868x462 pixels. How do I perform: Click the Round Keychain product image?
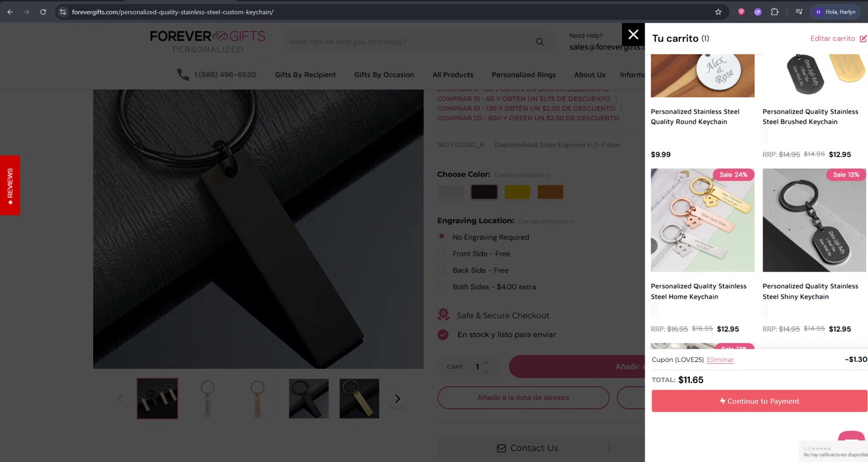tap(703, 76)
